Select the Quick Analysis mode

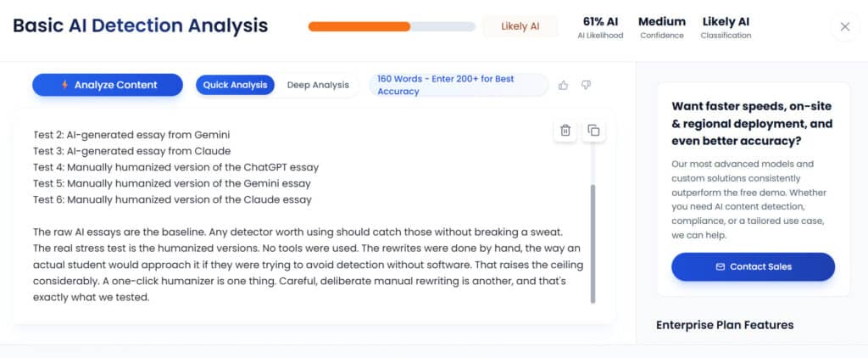pos(236,85)
